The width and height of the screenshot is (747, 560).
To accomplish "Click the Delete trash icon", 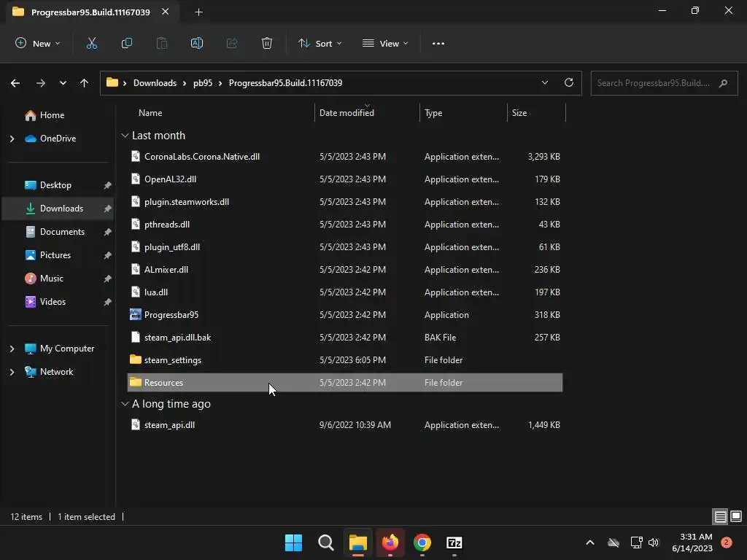I will click(267, 43).
